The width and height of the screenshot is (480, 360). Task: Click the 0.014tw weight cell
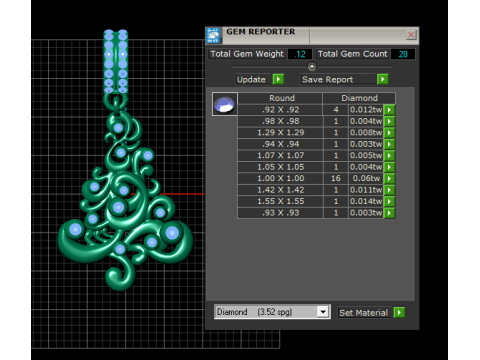366,201
